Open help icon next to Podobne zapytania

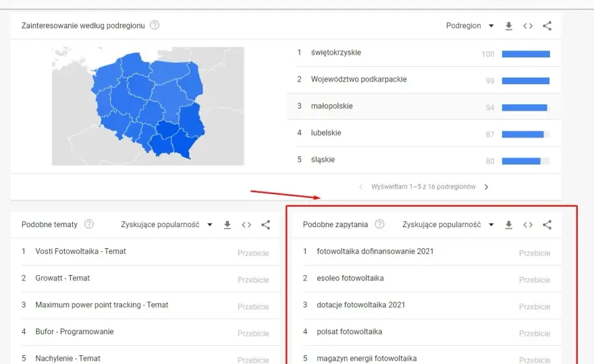point(379,224)
